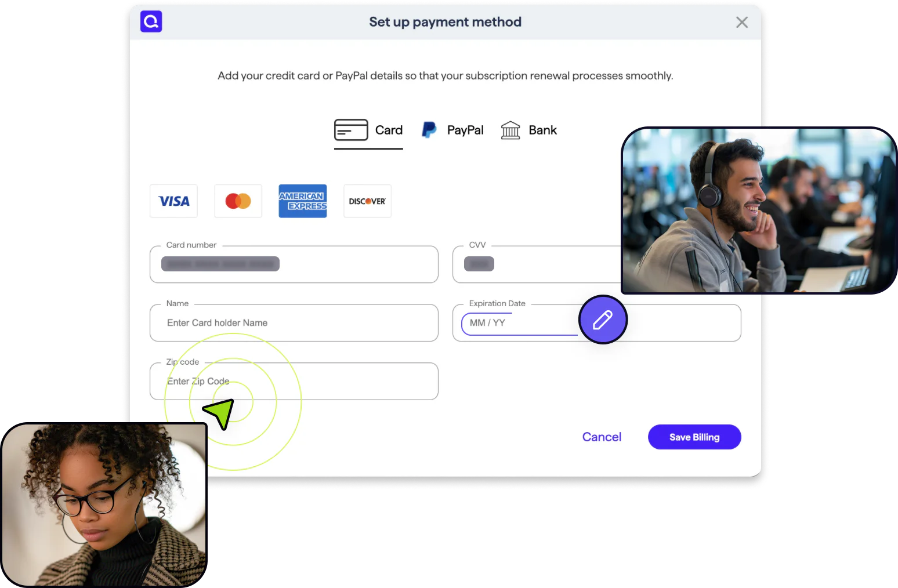
Task: Click the purple app logo icon
Action: (x=151, y=21)
